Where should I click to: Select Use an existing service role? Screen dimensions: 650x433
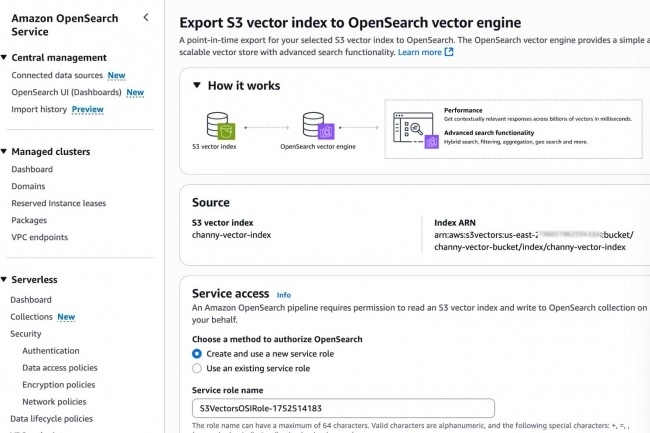[x=197, y=368]
